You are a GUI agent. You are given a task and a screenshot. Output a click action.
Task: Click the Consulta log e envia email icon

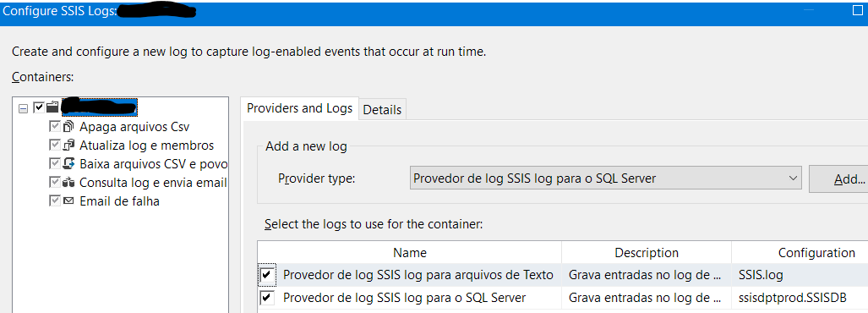(68, 182)
